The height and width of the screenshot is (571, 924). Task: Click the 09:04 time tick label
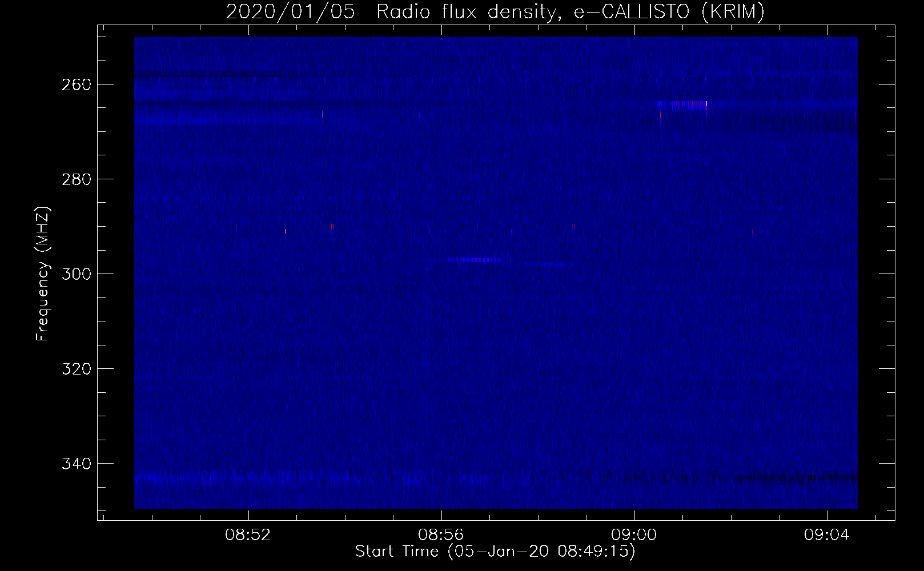pyautogui.click(x=827, y=535)
